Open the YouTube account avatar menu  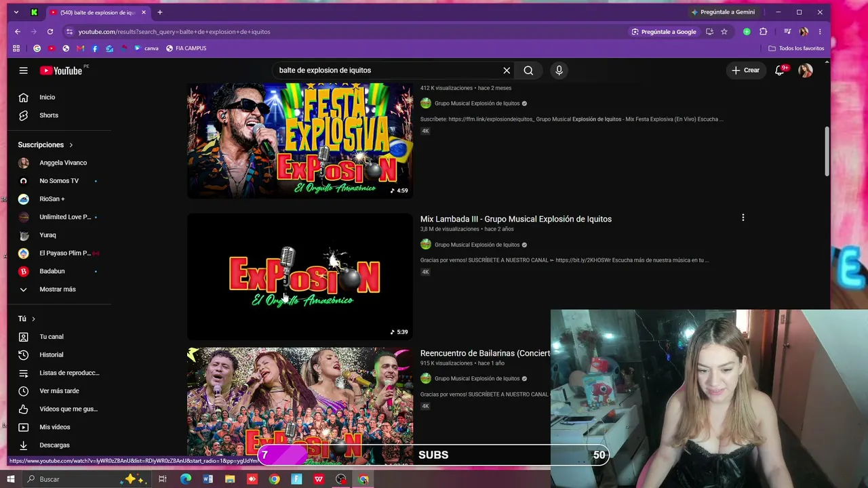pyautogui.click(x=806, y=70)
